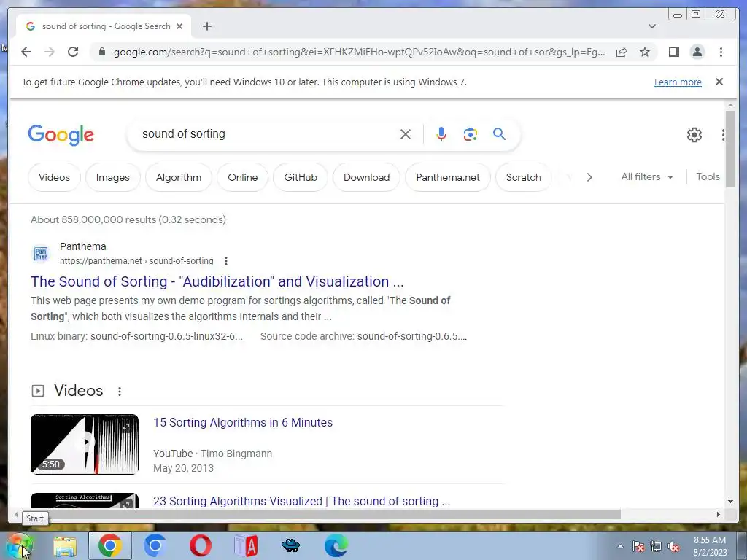Open Windows Explorer from taskbar
The width and height of the screenshot is (747, 560).
coord(65,546)
